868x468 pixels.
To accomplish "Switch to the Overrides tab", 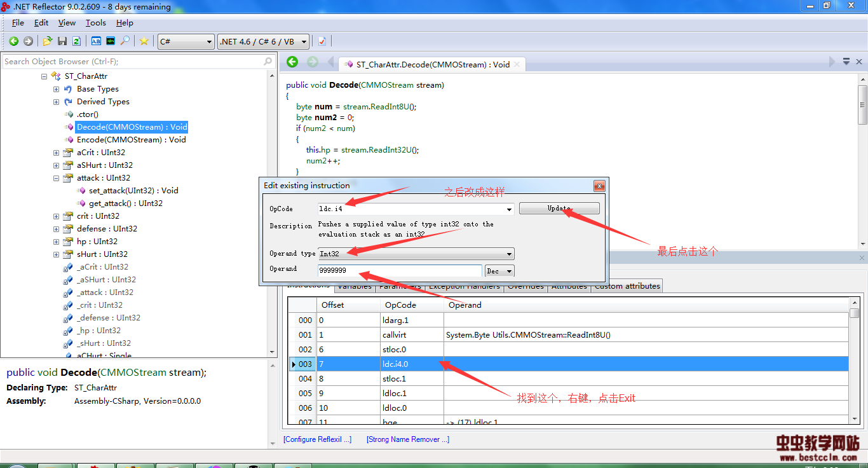I will pyautogui.click(x=526, y=286).
